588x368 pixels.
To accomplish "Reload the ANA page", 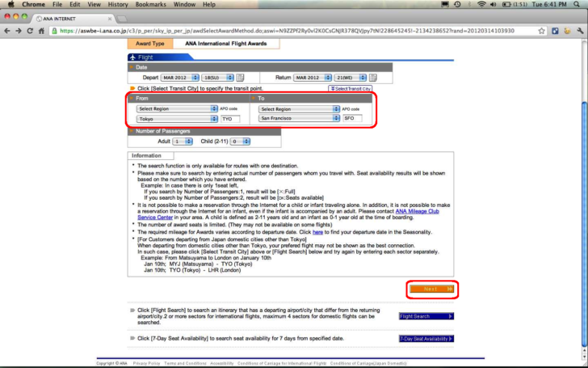I will point(30,31).
